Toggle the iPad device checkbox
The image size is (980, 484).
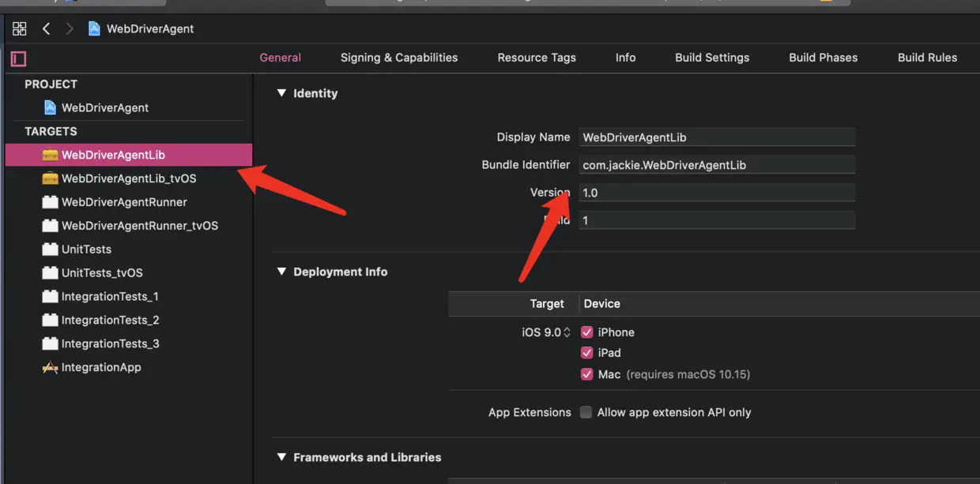click(x=586, y=353)
